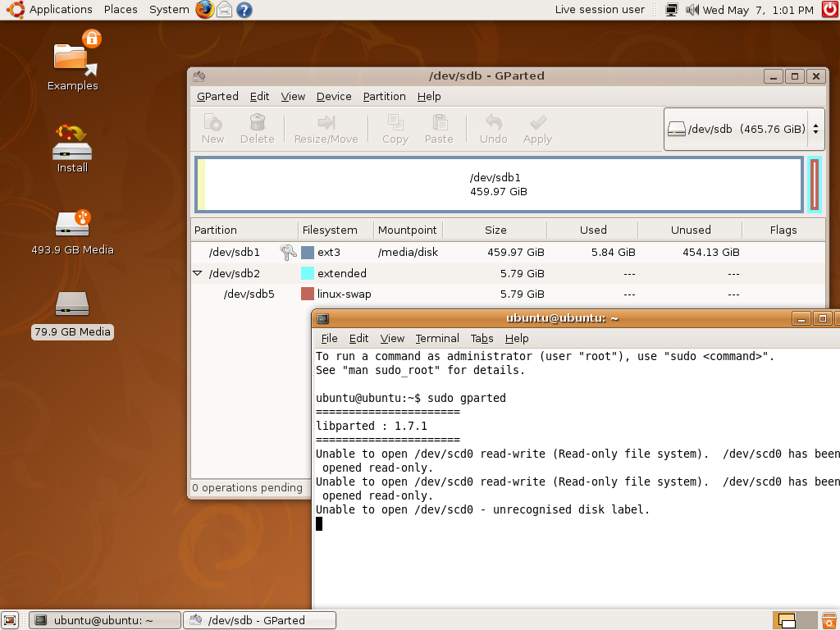
Task: Click the Partition column header
Action: click(x=244, y=230)
